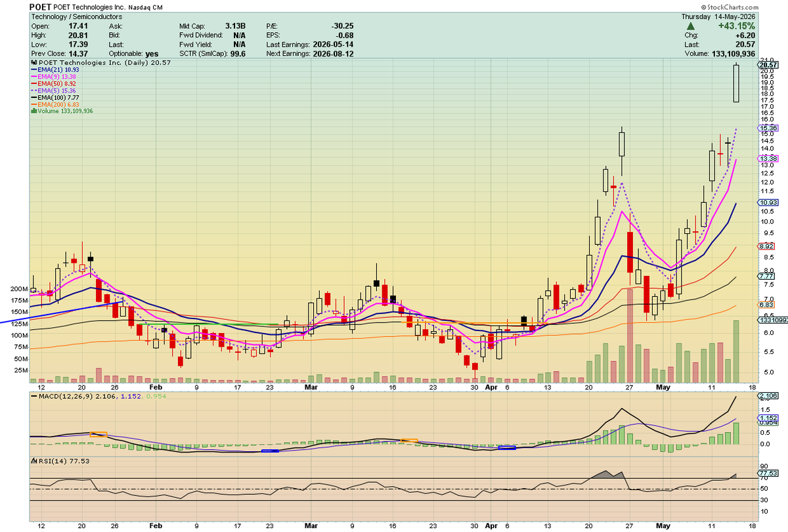This screenshot has height=532, width=788.
Task: Click the 'Last: 20.57' header quote value
Action: point(745,45)
